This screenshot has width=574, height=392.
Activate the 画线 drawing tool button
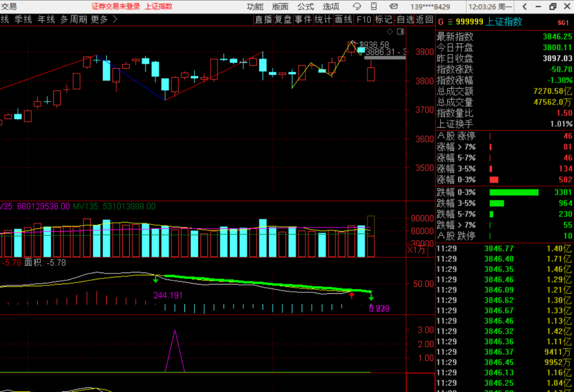point(343,20)
